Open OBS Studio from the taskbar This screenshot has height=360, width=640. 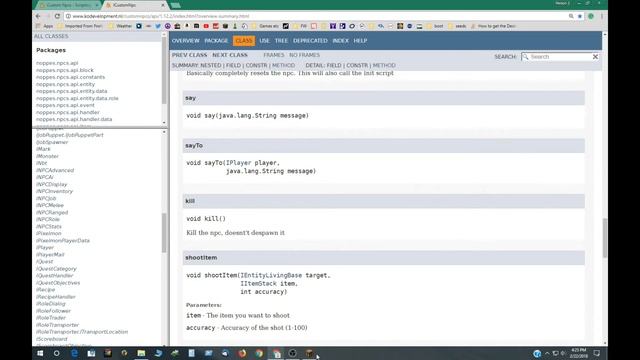[293, 353]
